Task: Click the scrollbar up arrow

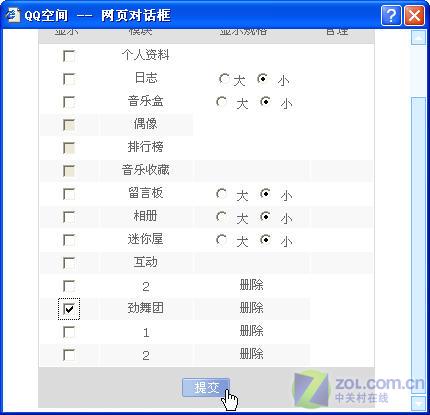Action: (x=418, y=38)
